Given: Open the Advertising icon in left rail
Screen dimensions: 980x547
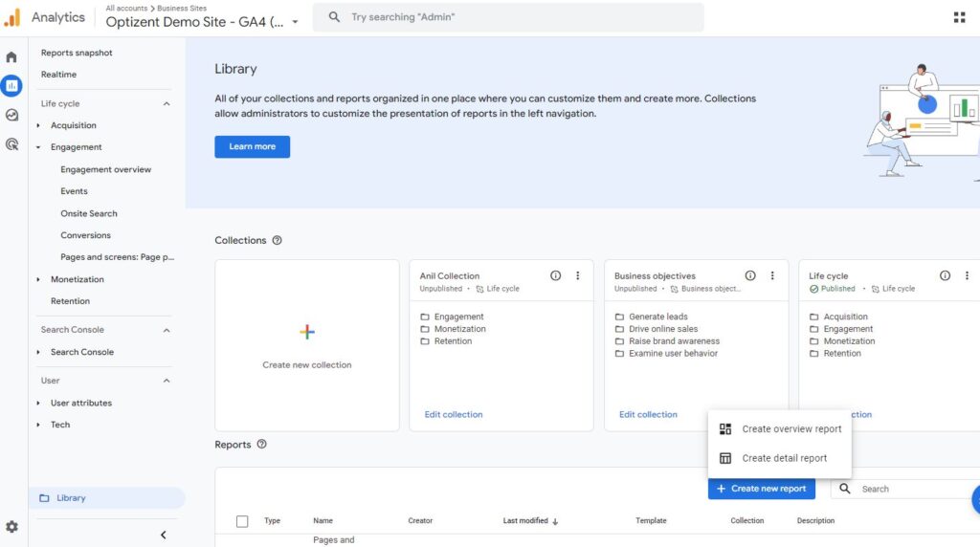Looking at the screenshot, I should click(x=11, y=144).
